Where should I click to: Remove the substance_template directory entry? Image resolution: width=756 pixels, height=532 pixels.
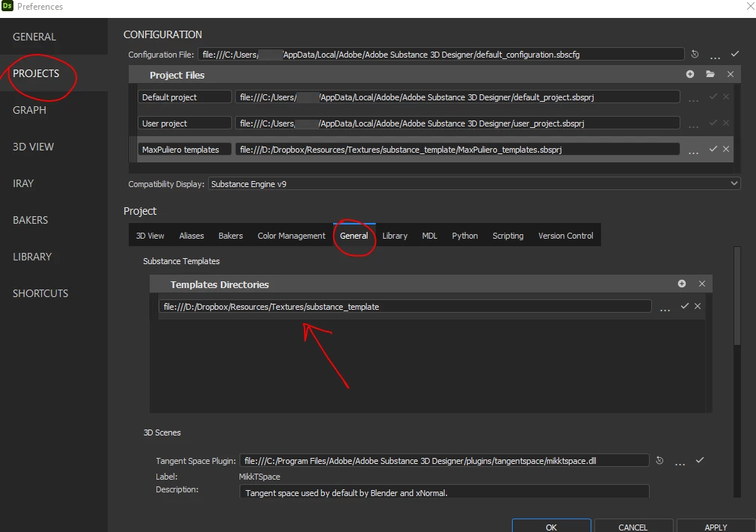coord(698,306)
